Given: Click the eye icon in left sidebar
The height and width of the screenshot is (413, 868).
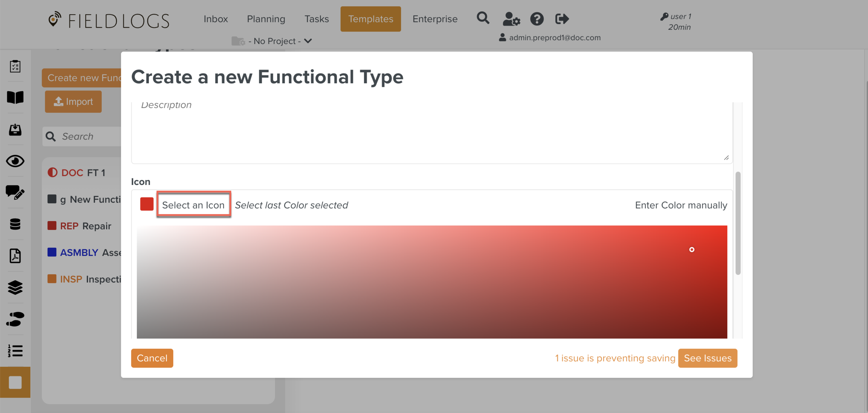Looking at the screenshot, I should pyautogui.click(x=15, y=161).
